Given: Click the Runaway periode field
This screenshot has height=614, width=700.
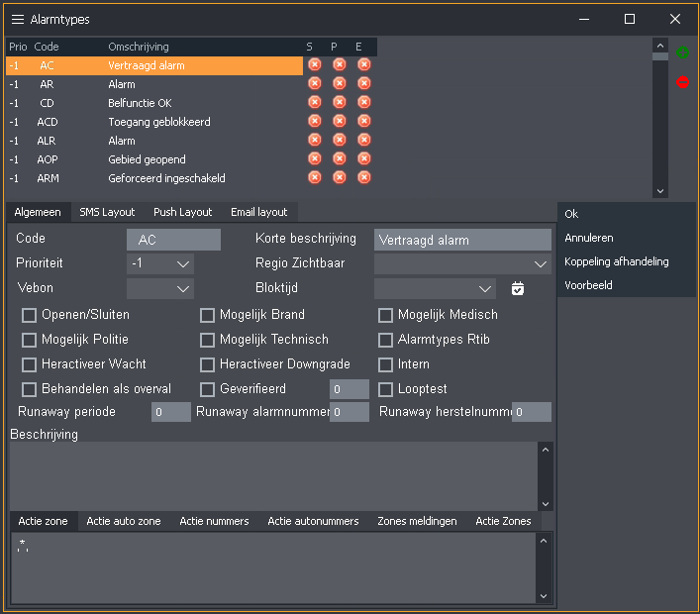Looking at the screenshot, I should click(171, 412).
